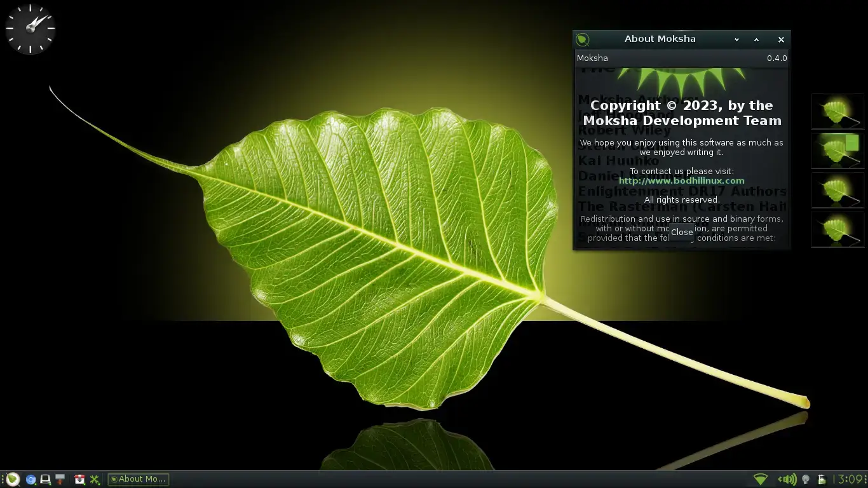Viewport: 868px width, 488px height.
Task: Toggle the analog clock gadget
Action: 30,29
